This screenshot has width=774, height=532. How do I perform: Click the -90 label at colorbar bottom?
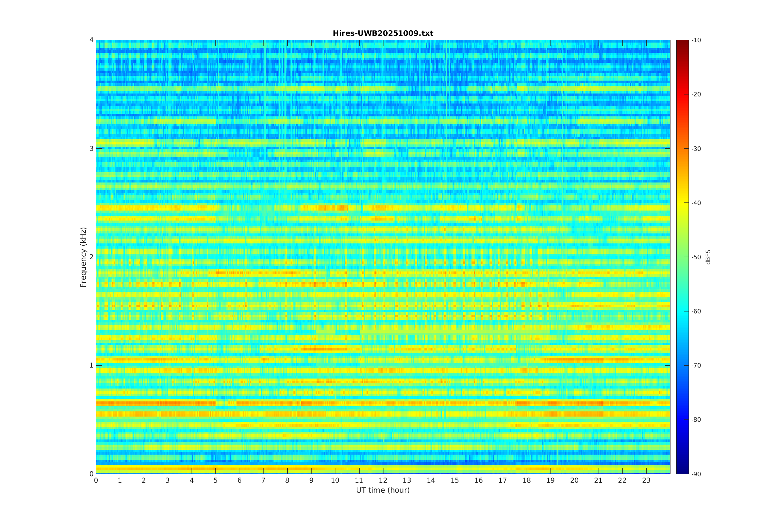(x=696, y=474)
